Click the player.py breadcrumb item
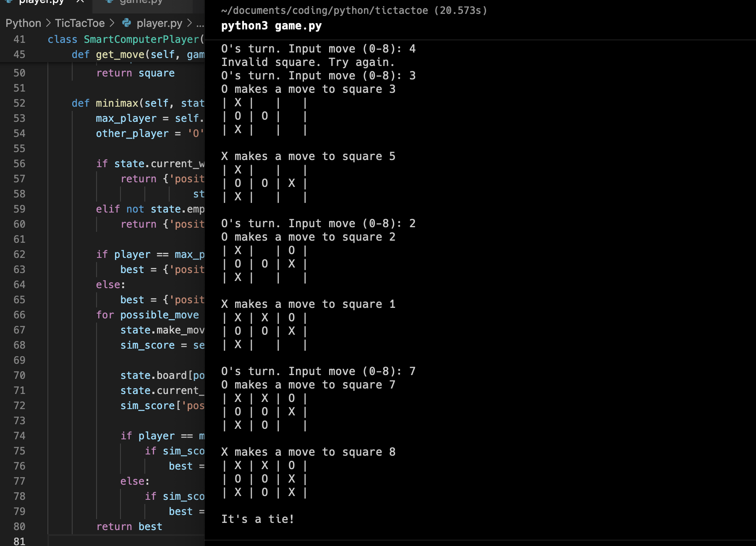 pos(160,23)
